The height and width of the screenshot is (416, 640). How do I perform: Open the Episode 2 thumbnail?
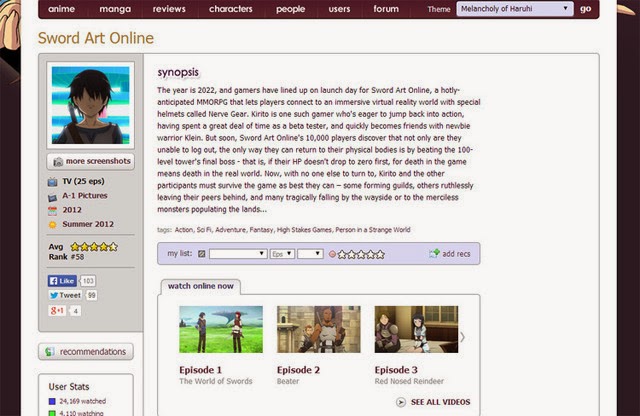tap(319, 329)
